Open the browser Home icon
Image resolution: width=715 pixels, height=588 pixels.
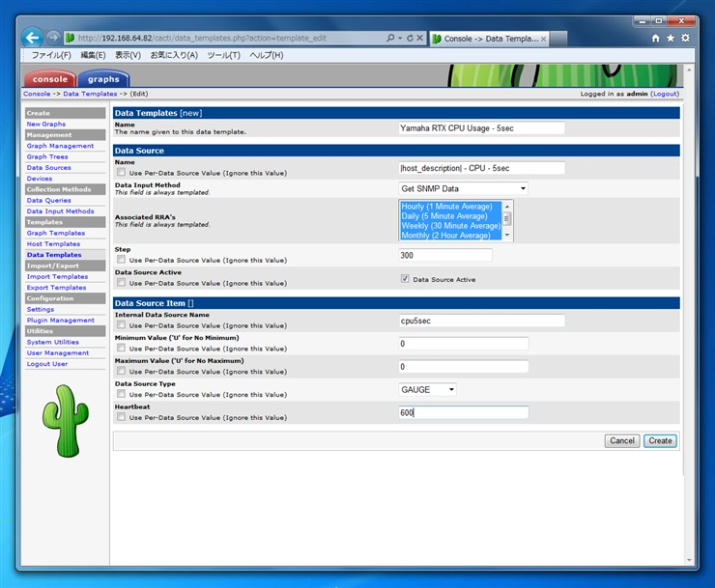[656, 39]
